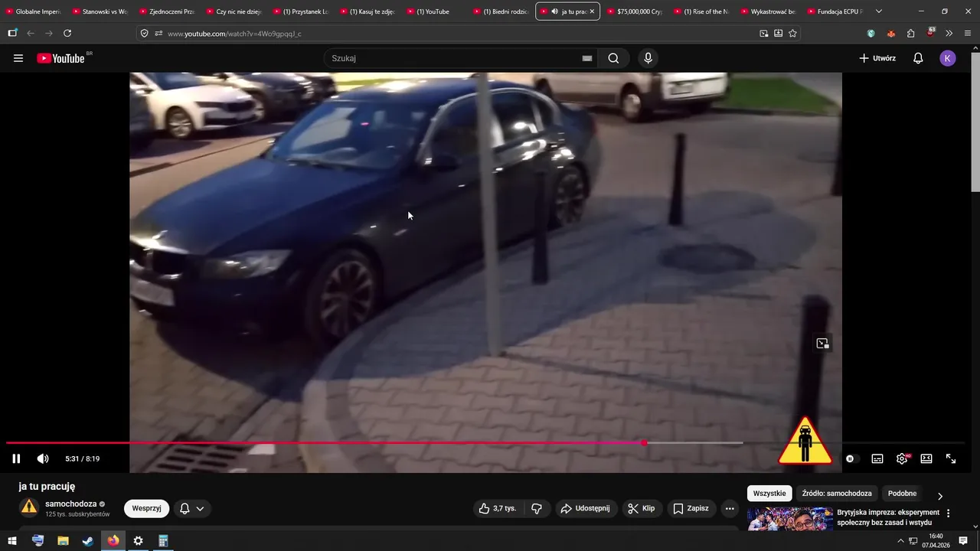Click the Utwórz create button
The height and width of the screenshot is (551, 980).
877,58
